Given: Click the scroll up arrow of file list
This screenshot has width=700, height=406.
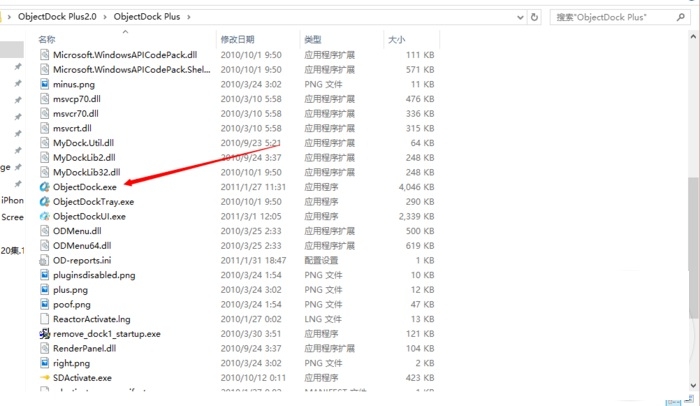Looking at the screenshot, I should tap(693, 36).
